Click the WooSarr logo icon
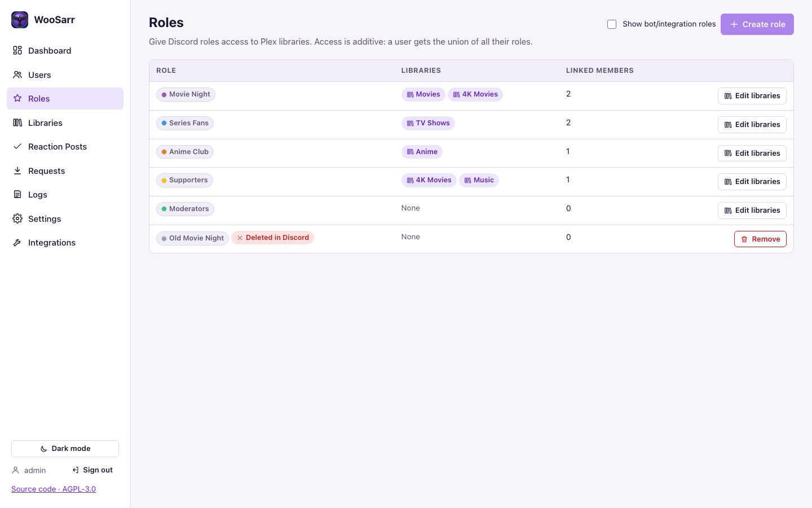Viewport: 812px width, 508px height. tap(20, 20)
